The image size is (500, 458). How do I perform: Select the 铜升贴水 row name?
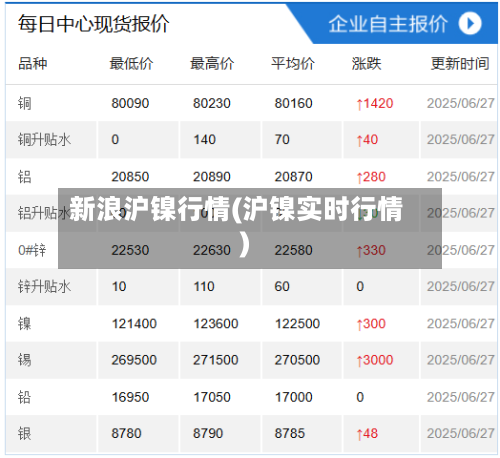[45, 139]
